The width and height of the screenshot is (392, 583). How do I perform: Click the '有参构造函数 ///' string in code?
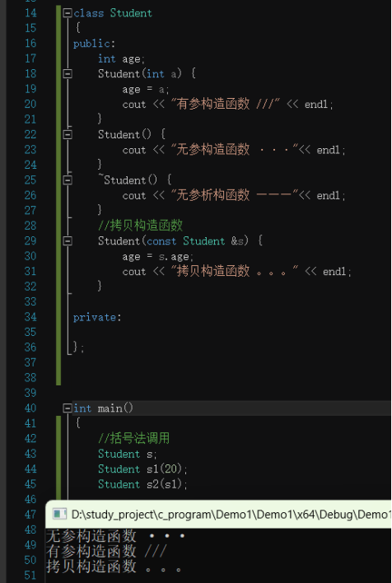226,105
